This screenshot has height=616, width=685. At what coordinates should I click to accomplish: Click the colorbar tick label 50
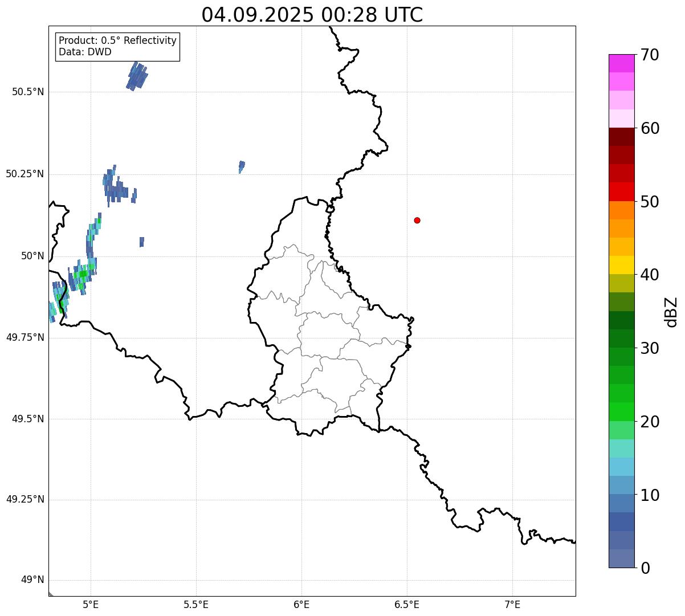(x=650, y=202)
